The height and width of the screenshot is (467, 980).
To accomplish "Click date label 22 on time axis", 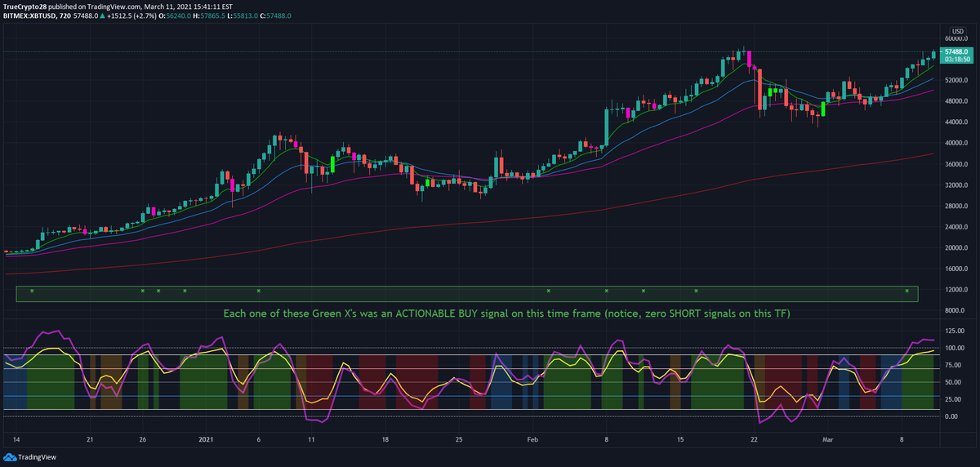I will 754,438.
